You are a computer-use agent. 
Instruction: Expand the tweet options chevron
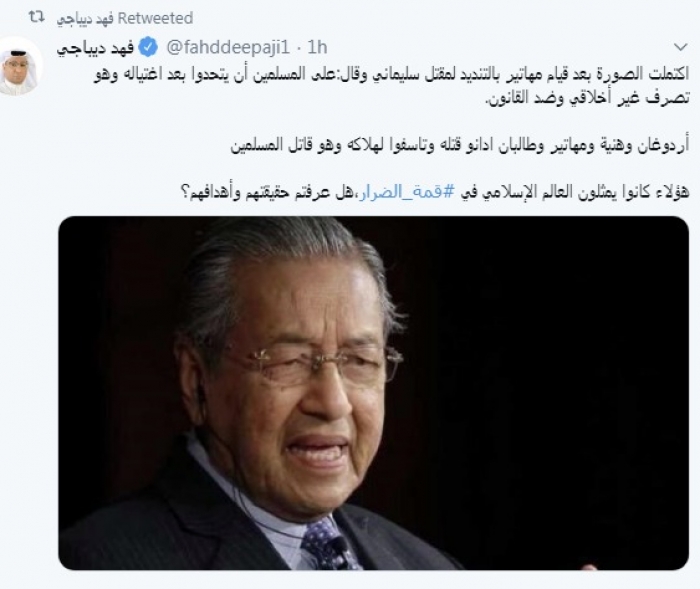(680, 46)
